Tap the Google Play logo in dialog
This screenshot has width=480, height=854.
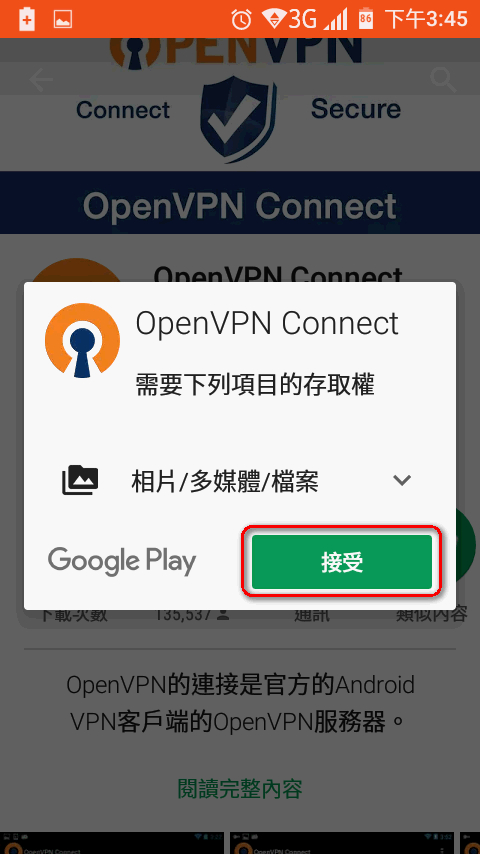(x=121, y=561)
